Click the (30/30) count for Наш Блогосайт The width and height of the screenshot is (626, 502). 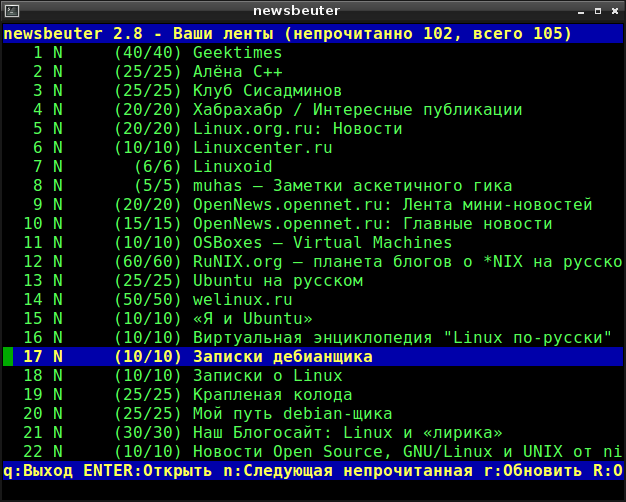(148, 433)
